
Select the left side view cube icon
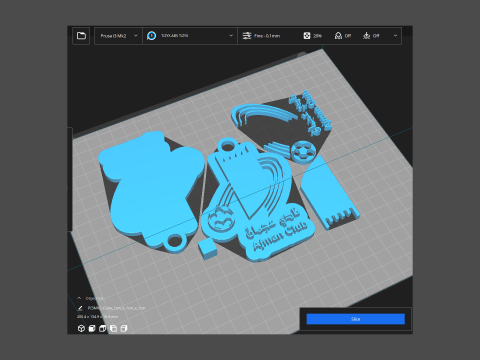click(113, 329)
